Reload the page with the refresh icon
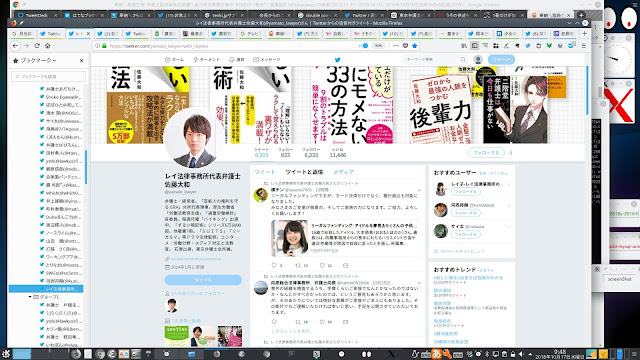The width and height of the screenshot is (640, 360). (x=37, y=46)
